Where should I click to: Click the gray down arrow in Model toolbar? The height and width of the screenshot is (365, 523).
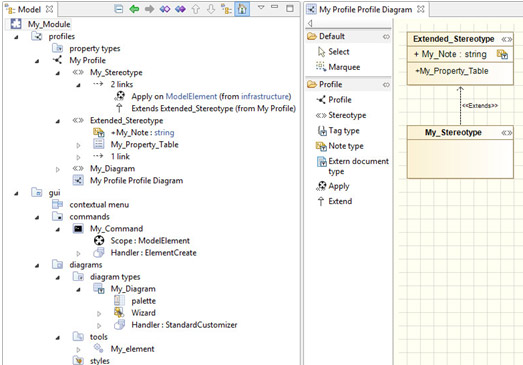point(211,9)
